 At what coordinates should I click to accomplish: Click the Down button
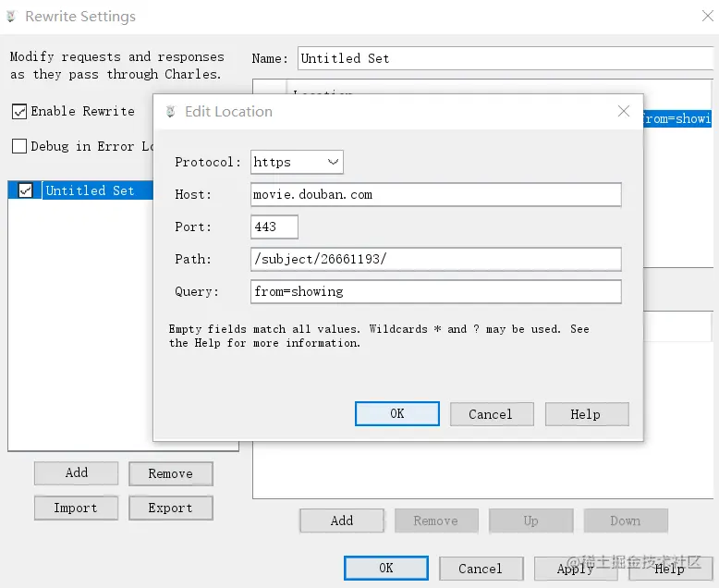(626, 521)
